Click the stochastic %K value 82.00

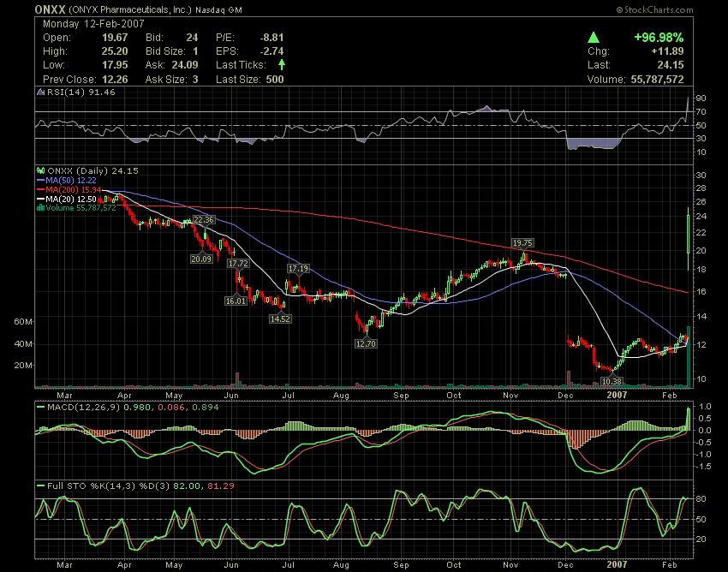coord(187,486)
